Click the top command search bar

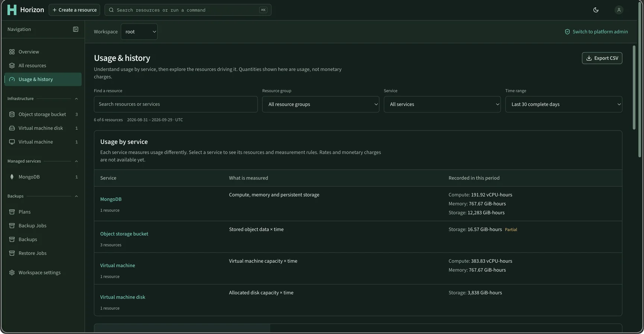(188, 10)
